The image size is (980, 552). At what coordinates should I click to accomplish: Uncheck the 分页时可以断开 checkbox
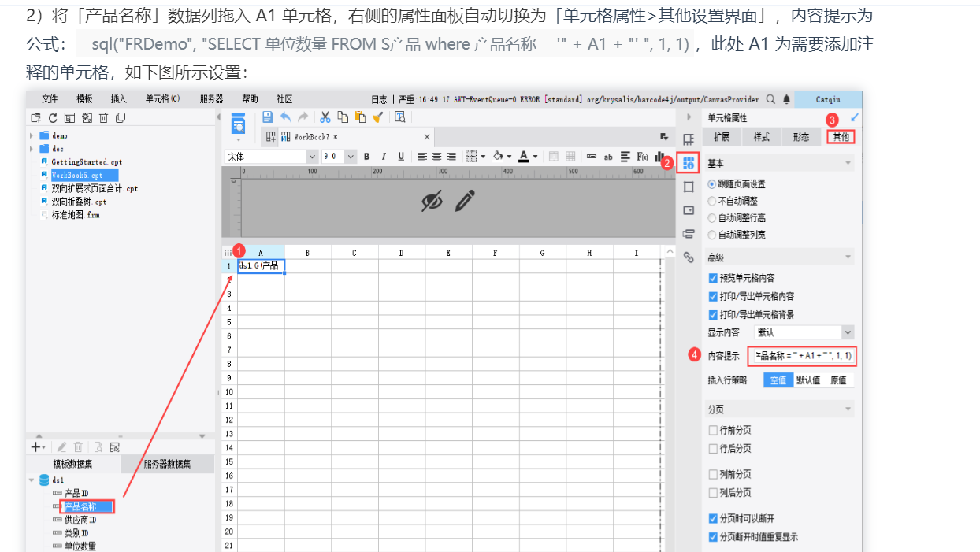click(713, 519)
